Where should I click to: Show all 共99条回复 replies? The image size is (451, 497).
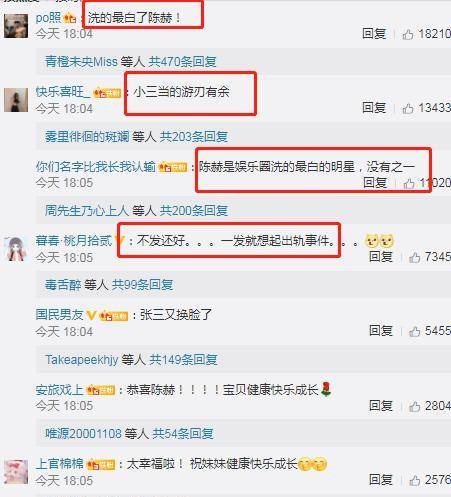point(142,285)
